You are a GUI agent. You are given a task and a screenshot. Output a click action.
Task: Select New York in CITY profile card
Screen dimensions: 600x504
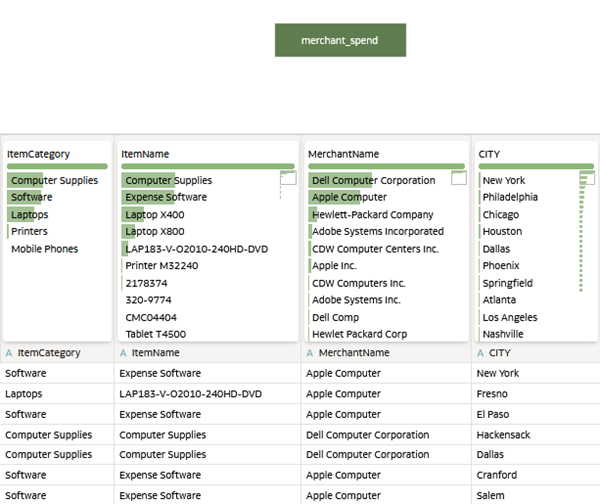[x=504, y=180]
